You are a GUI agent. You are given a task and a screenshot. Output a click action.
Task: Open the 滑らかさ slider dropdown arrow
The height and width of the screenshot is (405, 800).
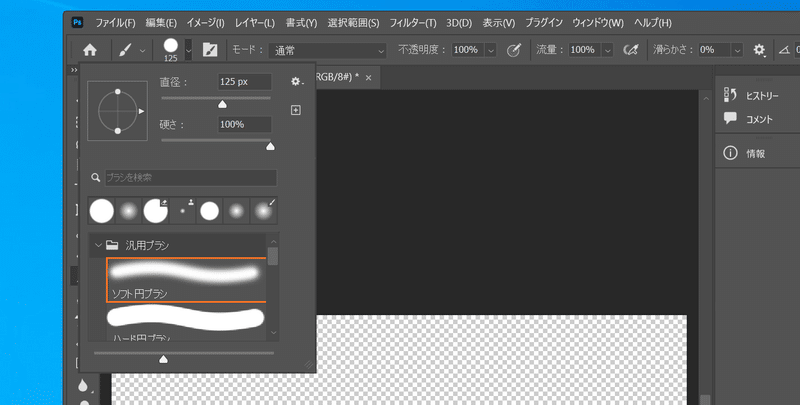coord(737,50)
